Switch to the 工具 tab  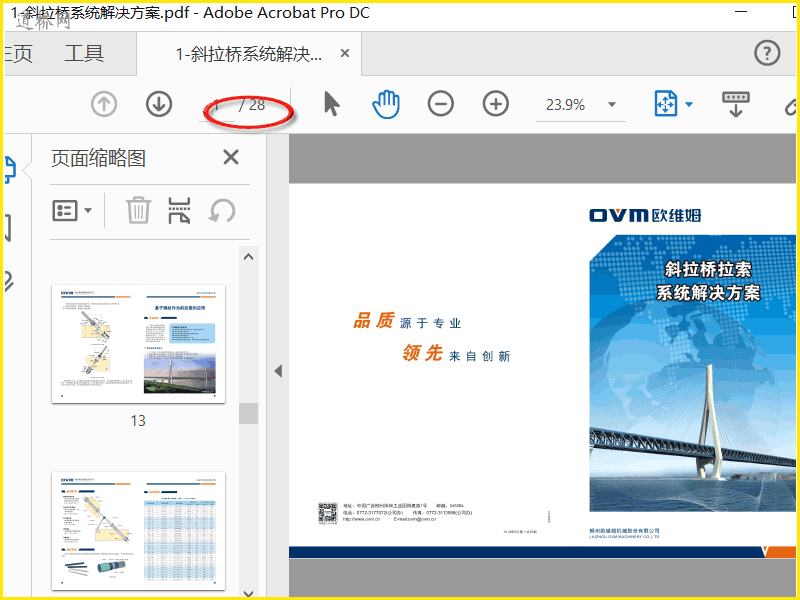[84, 53]
